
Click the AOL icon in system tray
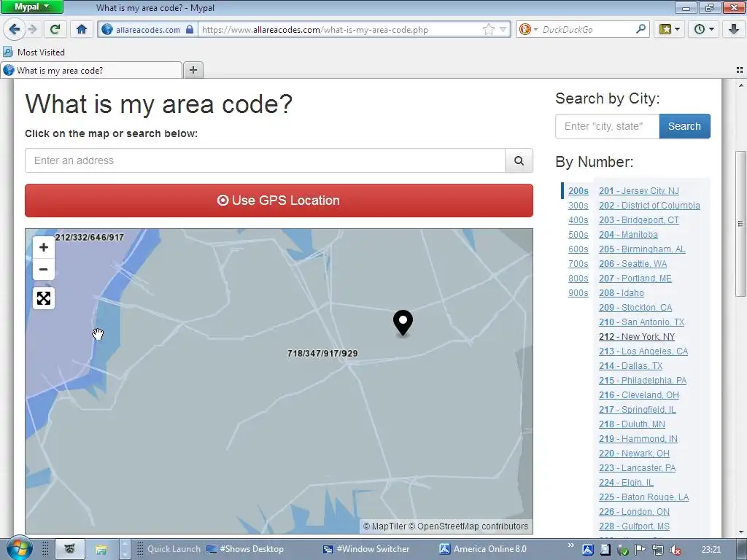click(588, 550)
